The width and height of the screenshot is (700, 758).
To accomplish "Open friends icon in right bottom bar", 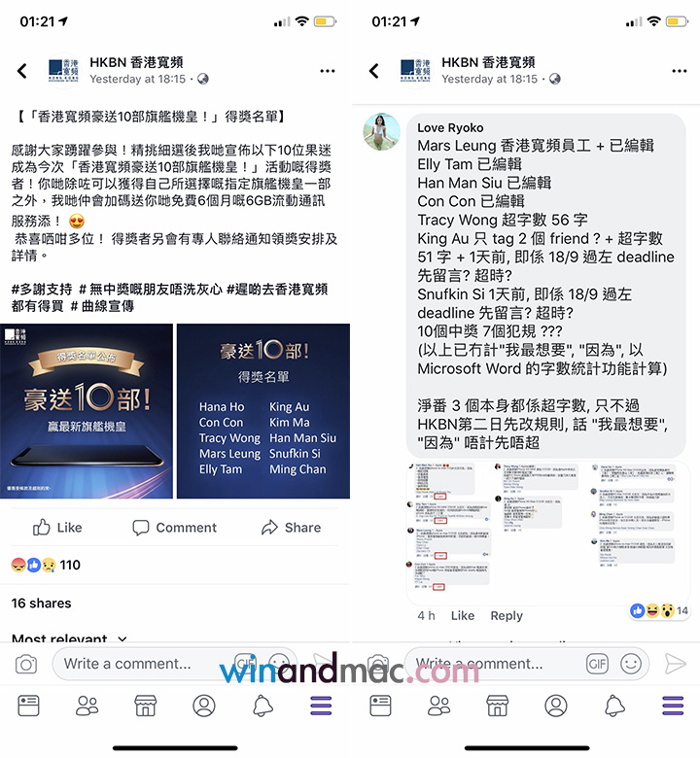I will tap(438, 706).
